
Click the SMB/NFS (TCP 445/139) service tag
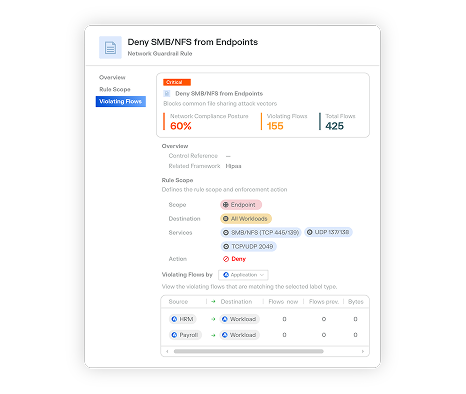point(261,232)
